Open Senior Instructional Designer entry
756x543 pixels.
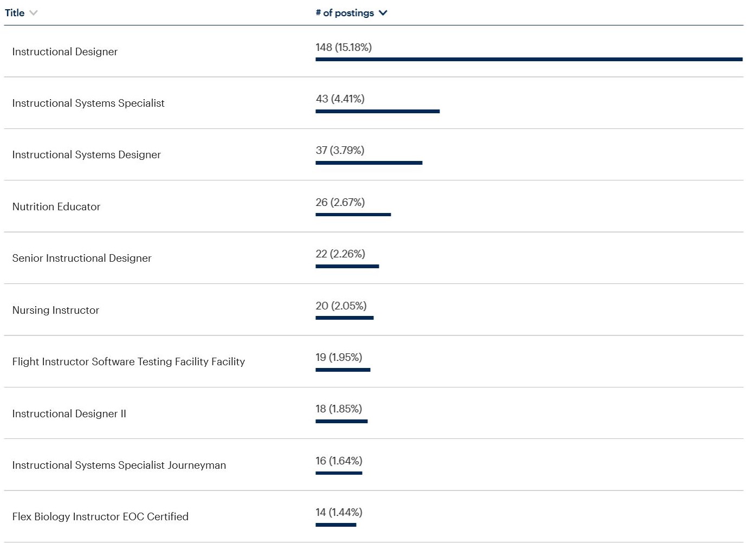[x=82, y=258]
